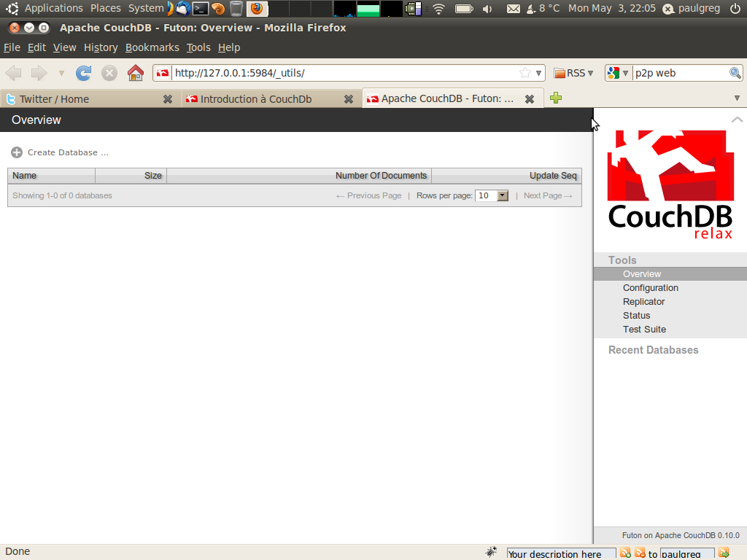The width and height of the screenshot is (747, 560).
Task: Click the Back navigation arrow
Action: click(13, 73)
